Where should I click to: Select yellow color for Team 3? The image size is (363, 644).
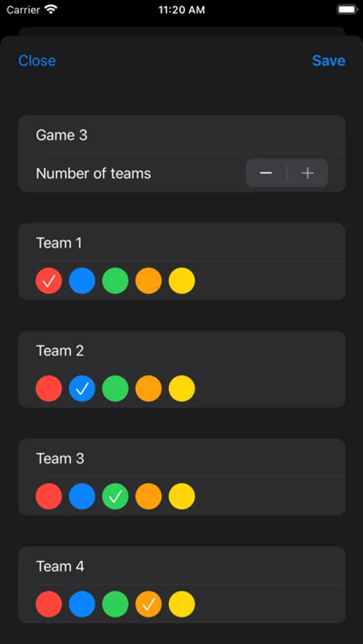coord(182,496)
